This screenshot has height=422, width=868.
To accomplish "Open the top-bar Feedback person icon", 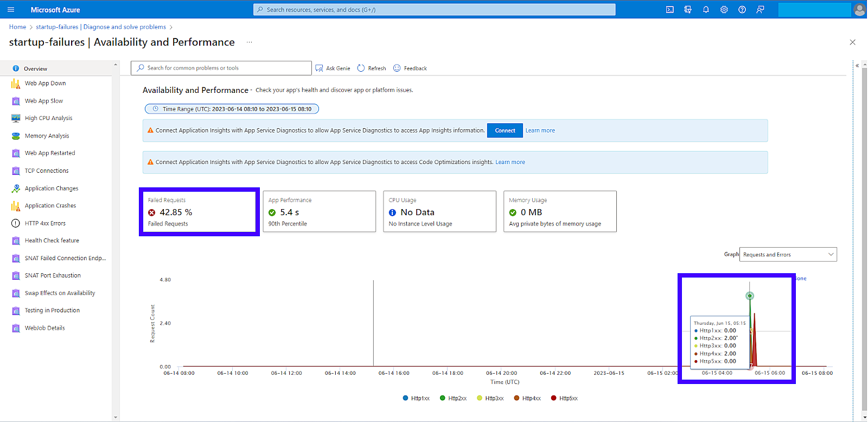I will click(760, 10).
